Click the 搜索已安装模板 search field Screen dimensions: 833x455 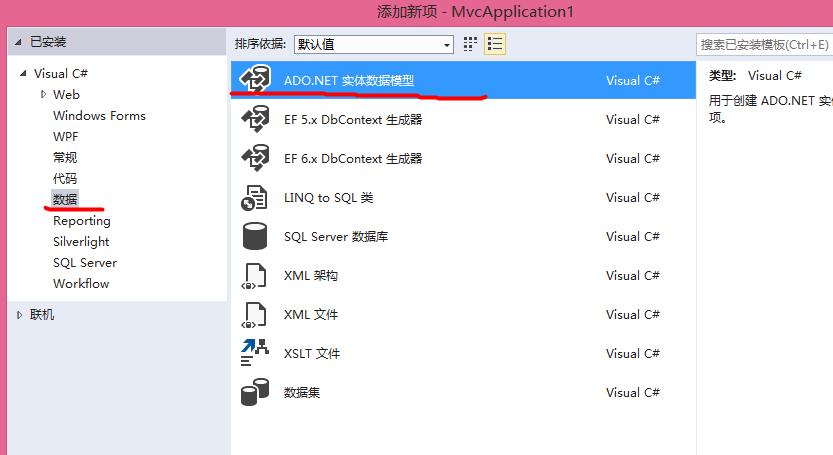click(x=764, y=44)
